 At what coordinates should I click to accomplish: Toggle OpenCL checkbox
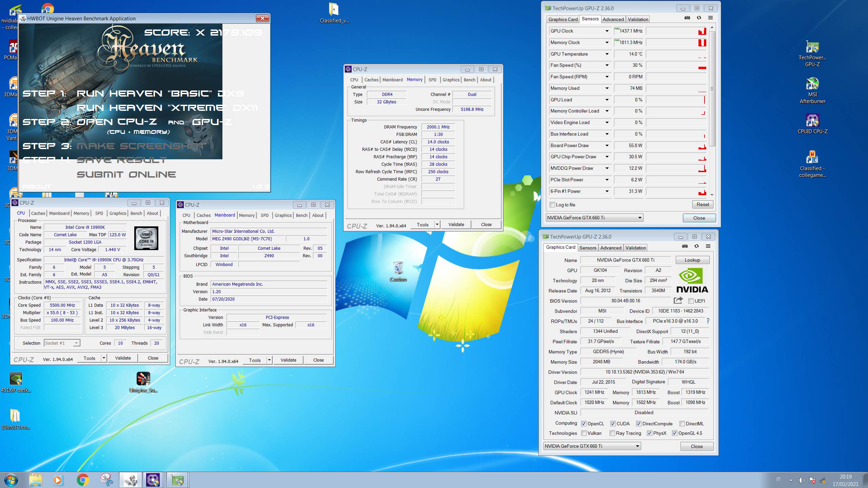tap(584, 424)
